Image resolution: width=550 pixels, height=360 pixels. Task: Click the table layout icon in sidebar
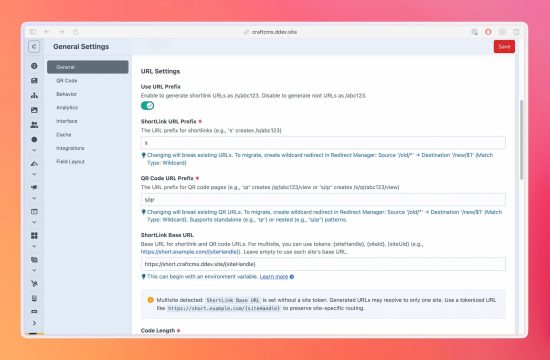pyautogui.click(x=34, y=212)
